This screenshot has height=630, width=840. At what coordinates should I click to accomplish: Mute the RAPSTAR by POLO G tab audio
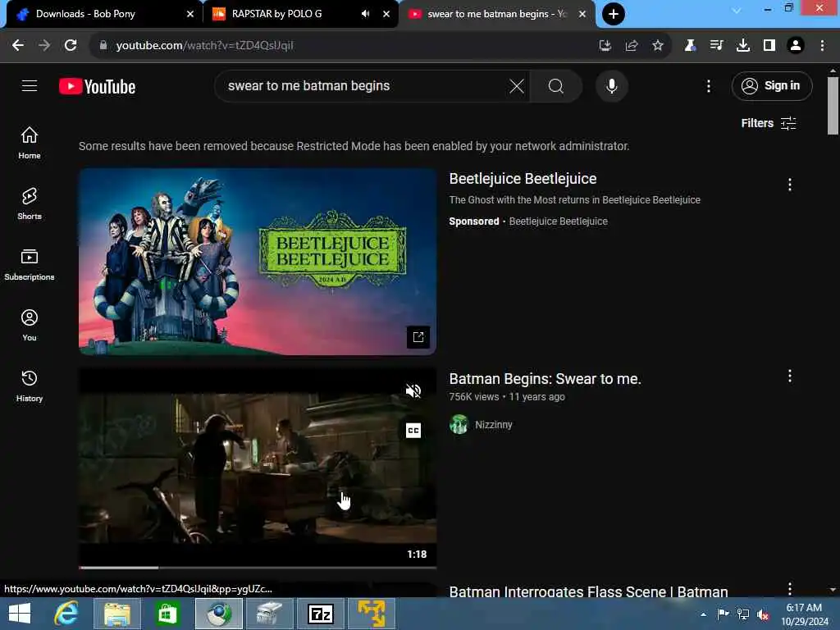[x=365, y=14]
